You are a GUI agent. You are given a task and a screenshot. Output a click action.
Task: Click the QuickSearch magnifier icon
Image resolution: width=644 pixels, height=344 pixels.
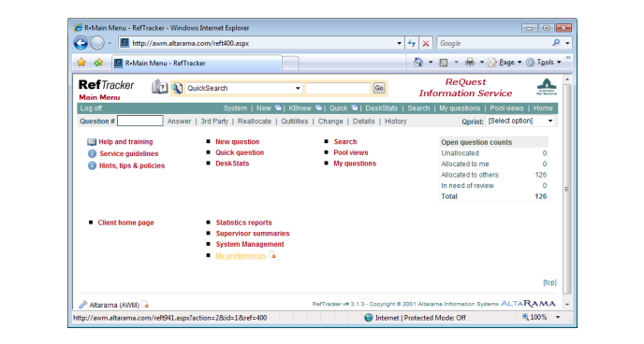(177, 88)
